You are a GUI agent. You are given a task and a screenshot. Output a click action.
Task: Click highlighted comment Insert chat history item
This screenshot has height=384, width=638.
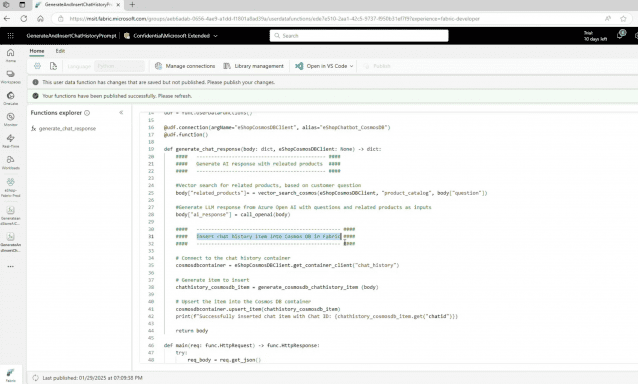click(269, 236)
